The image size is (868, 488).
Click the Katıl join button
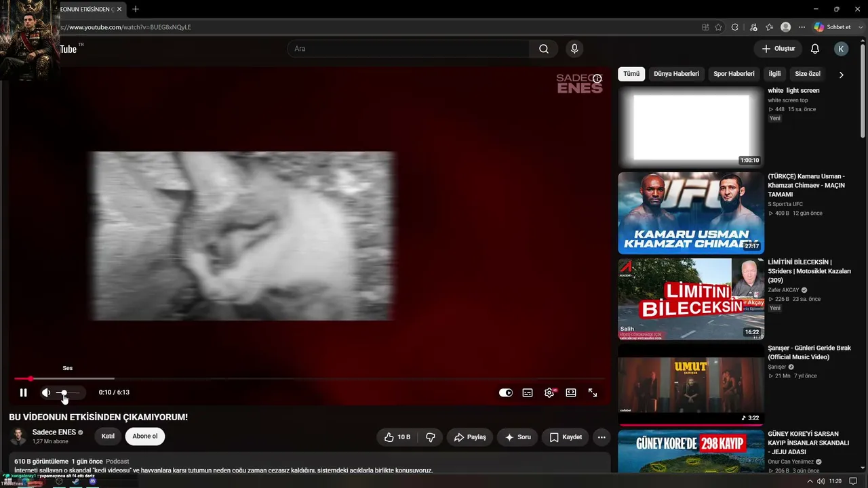coord(108,436)
